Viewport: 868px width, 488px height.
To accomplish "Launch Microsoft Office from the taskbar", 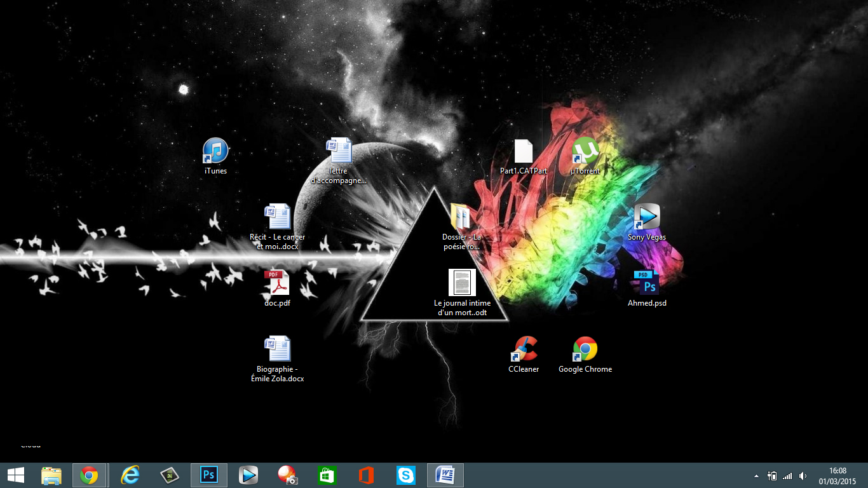I will coord(366,475).
